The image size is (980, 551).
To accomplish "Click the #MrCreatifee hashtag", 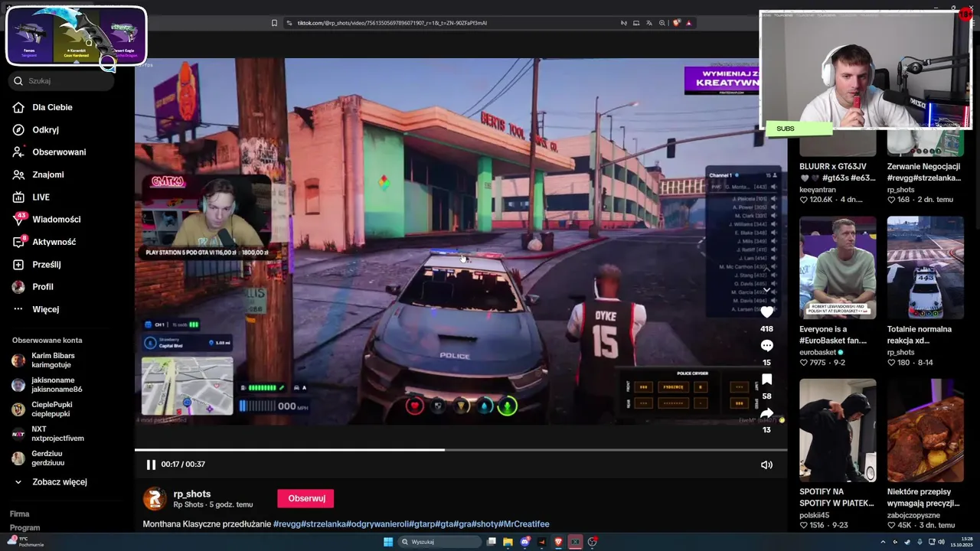I will (x=524, y=524).
